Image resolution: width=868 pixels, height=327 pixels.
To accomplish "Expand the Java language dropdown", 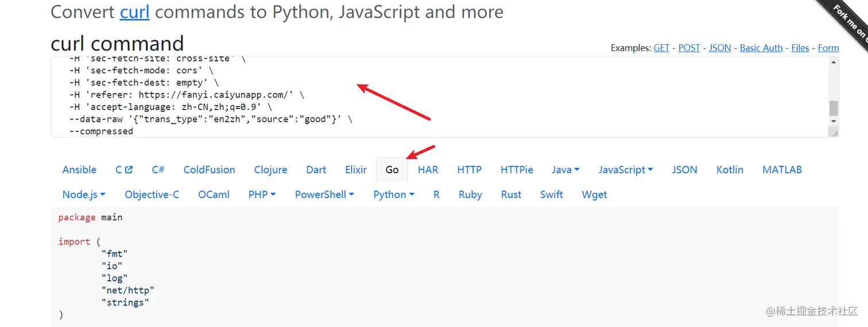I will [565, 170].
